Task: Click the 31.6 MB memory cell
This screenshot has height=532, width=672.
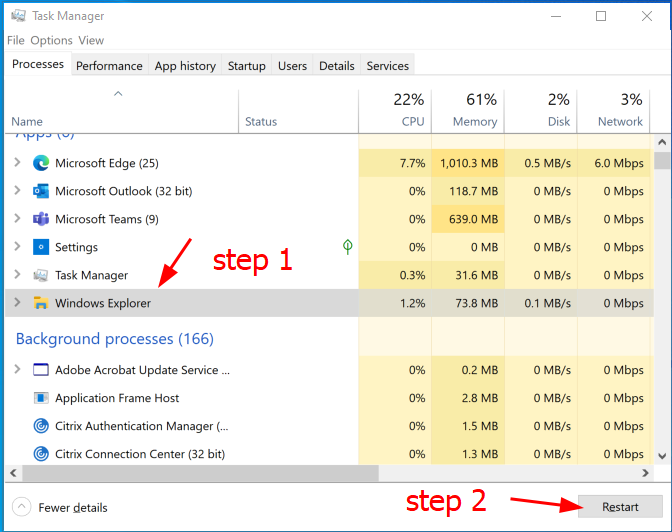Action: 468,275
